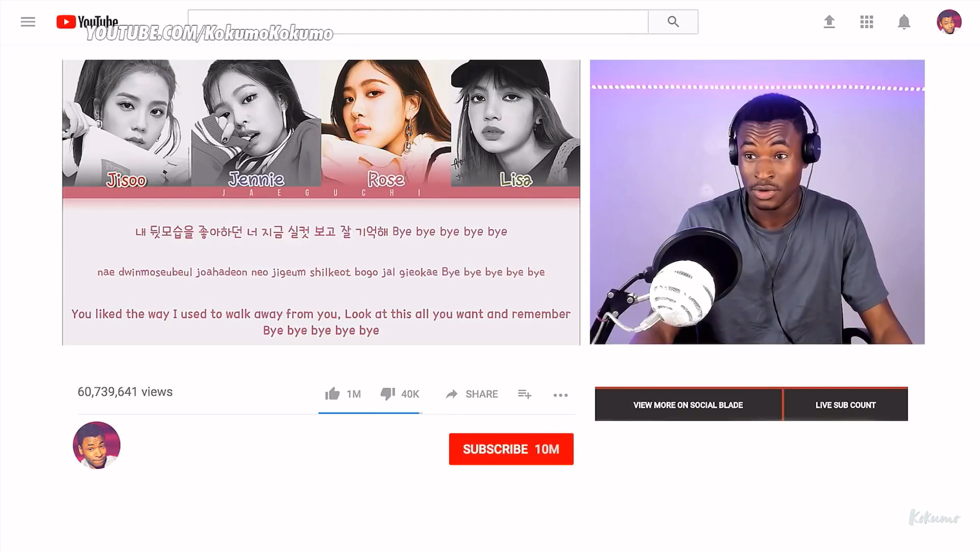Like the video with thumbs up

(x=332, y=394)
